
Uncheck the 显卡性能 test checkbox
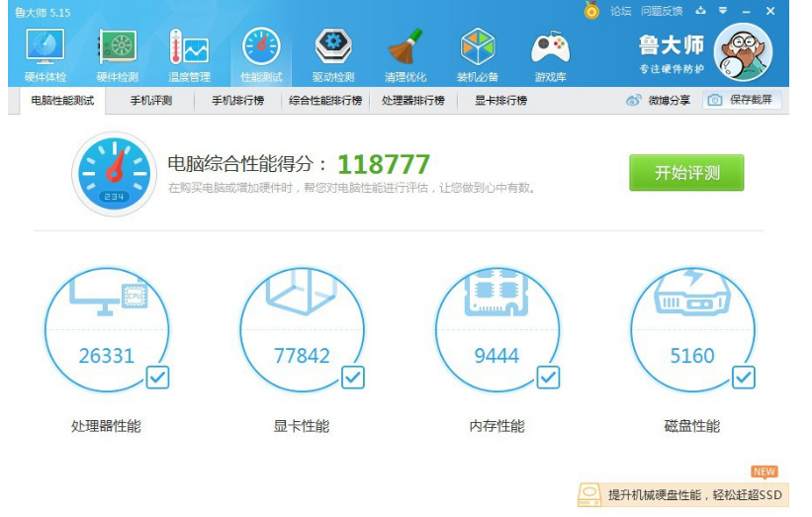coord(353,378)
